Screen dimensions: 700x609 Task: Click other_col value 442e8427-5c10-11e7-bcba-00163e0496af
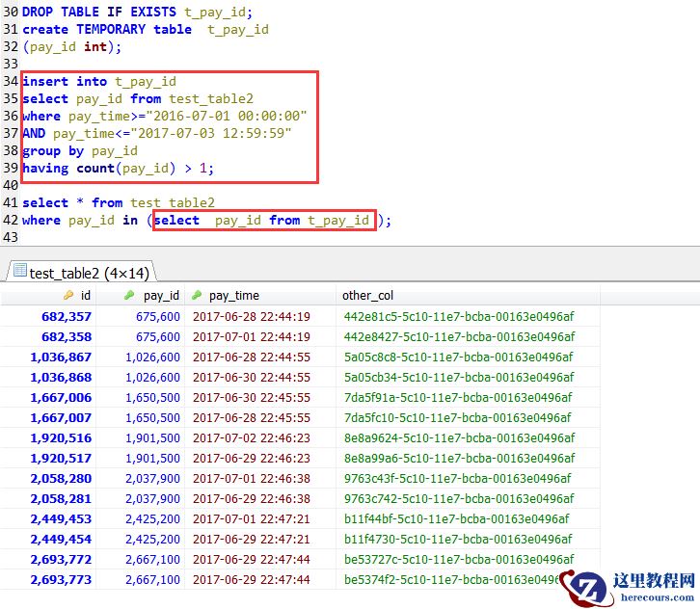[x=459, y=337]
